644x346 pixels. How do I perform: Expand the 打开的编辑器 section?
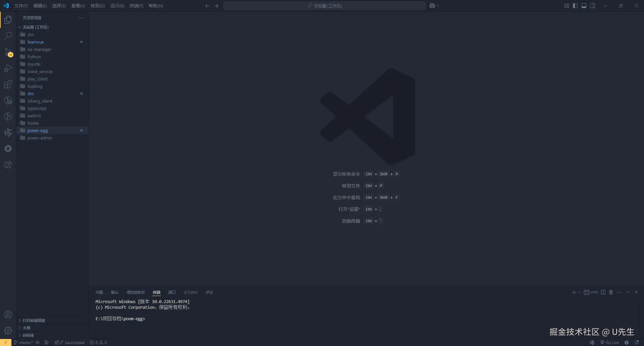tap(52, 321)
